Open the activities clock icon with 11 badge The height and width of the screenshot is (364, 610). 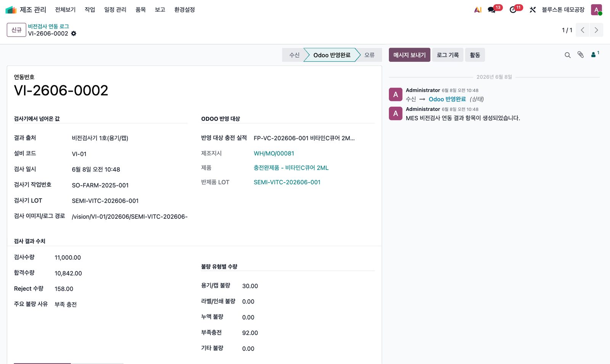coord(513,10)
